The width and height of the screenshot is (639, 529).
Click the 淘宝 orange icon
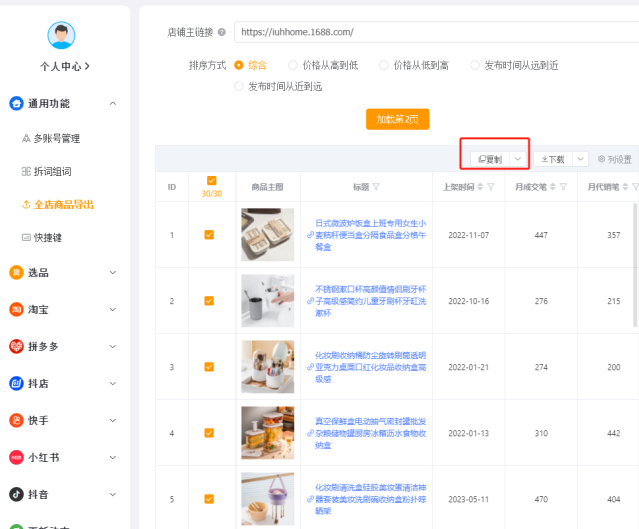pos(16,309)
